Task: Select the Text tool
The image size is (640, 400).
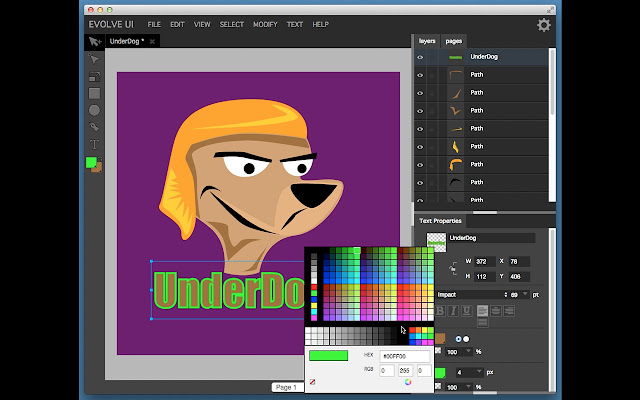Action: 94,144
